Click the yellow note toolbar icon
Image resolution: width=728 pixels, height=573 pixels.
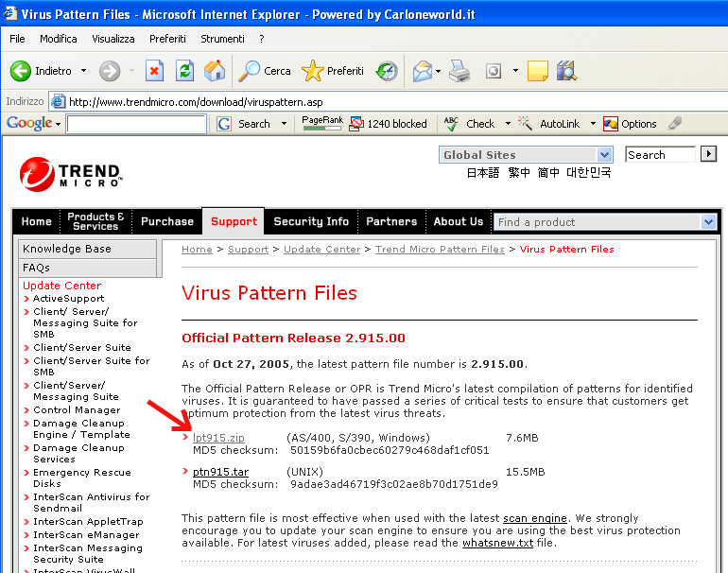(x=538, y=71)
